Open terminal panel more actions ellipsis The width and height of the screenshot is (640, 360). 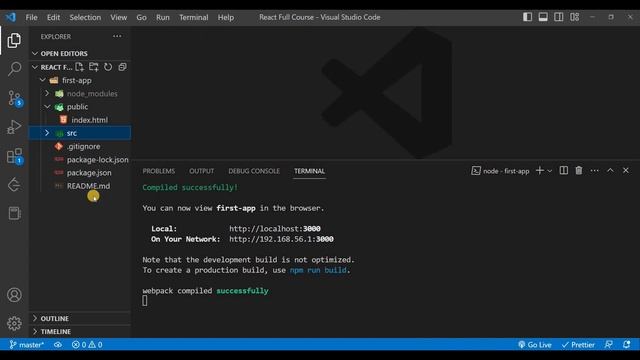(x=594, y=171)
